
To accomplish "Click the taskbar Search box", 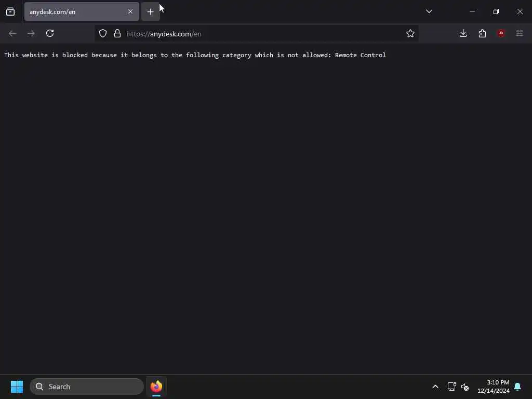I will click(87, 387).
